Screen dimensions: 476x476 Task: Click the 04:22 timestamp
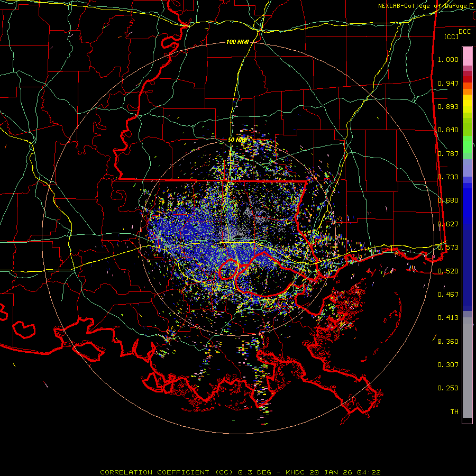pos(369,472)
